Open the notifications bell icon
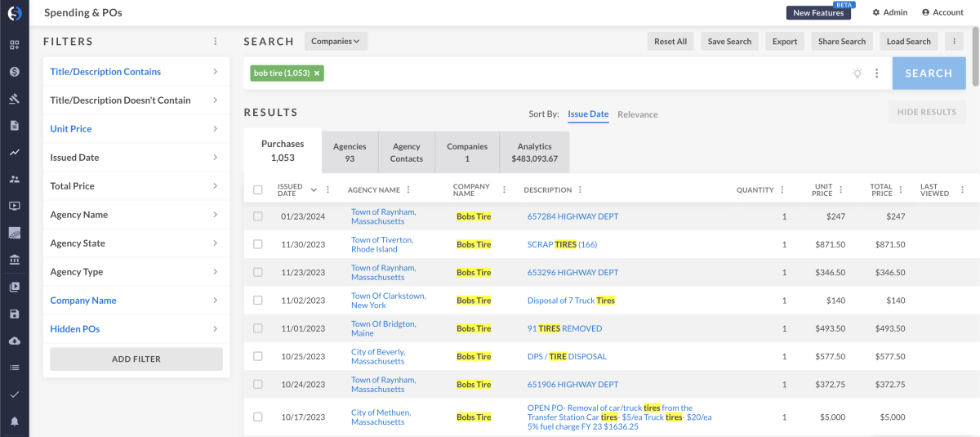This screenshot has width=980, height=437. pyautogui.click(x=15, y=421)
